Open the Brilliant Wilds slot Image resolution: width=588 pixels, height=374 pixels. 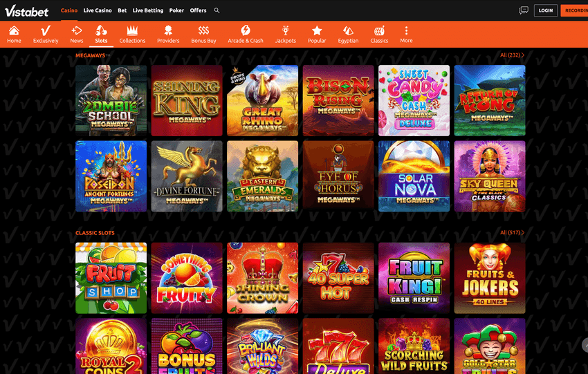point(262,346)
